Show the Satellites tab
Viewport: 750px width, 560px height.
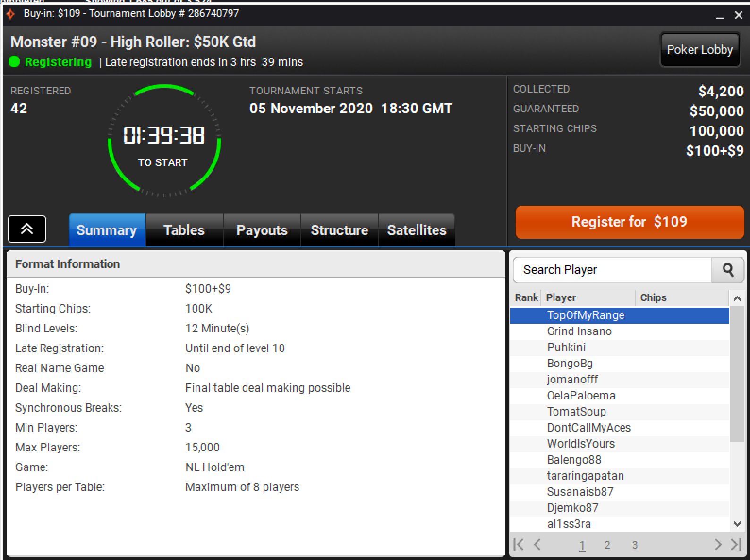coord(417,230)
